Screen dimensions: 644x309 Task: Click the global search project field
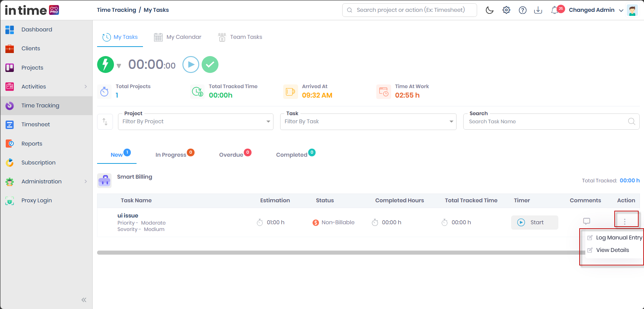click(x=410, y=10)
